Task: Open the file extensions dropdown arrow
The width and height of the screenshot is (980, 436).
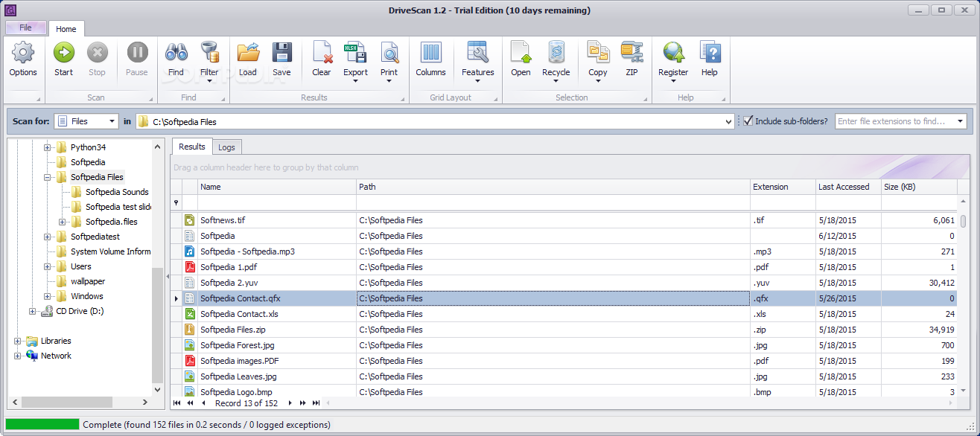Action: tap(961, 121)
